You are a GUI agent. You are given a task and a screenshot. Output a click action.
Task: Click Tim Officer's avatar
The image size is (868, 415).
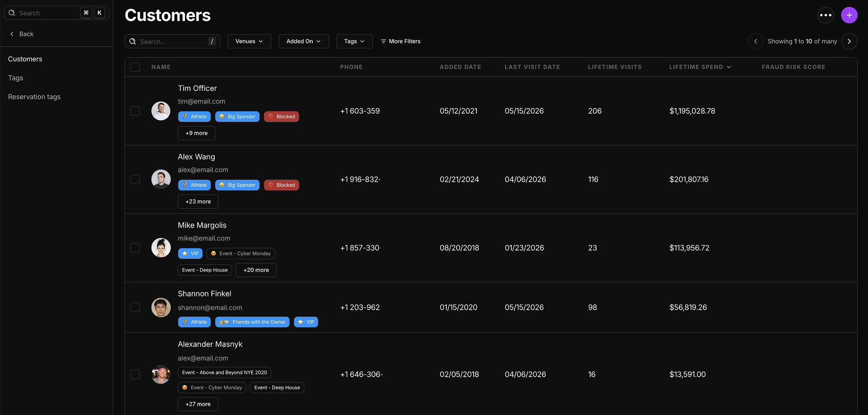pos(161,111)
